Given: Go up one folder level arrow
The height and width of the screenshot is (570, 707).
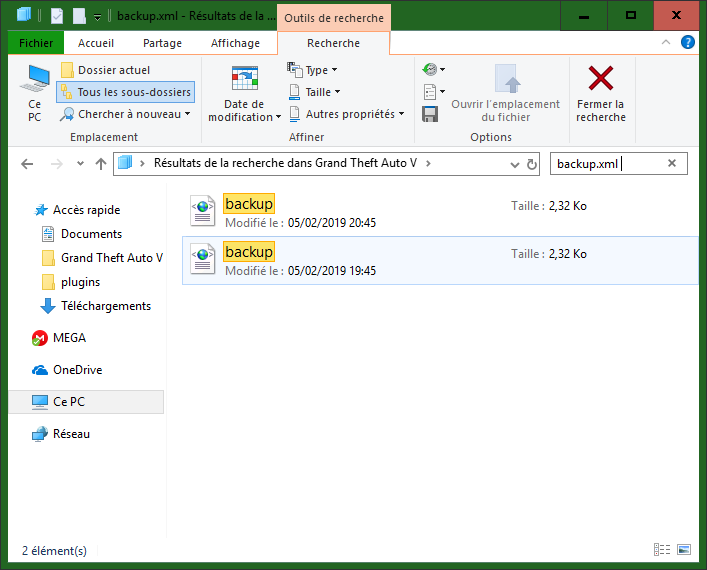Looking at the screenshot, I should 101,164.
